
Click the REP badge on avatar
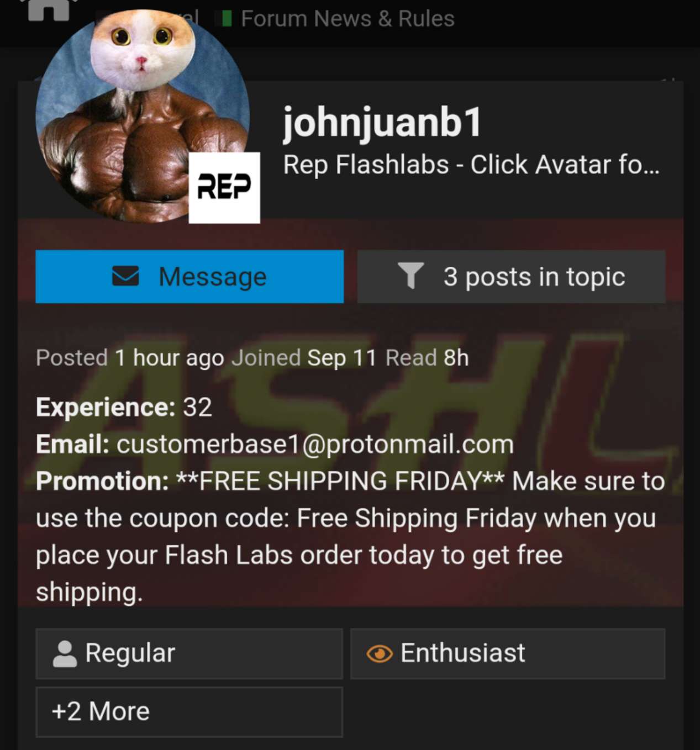coord(224,188)
